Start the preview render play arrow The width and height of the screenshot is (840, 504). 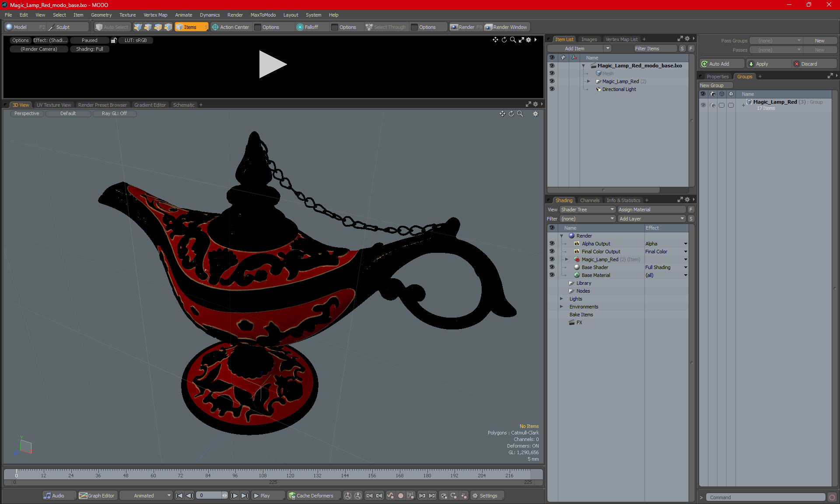(272, 64)
